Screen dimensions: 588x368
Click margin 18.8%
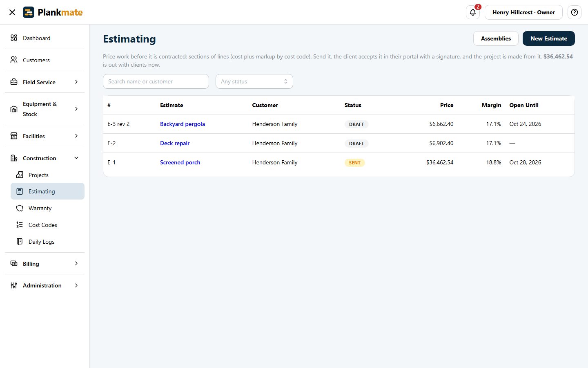coord(494,162)
